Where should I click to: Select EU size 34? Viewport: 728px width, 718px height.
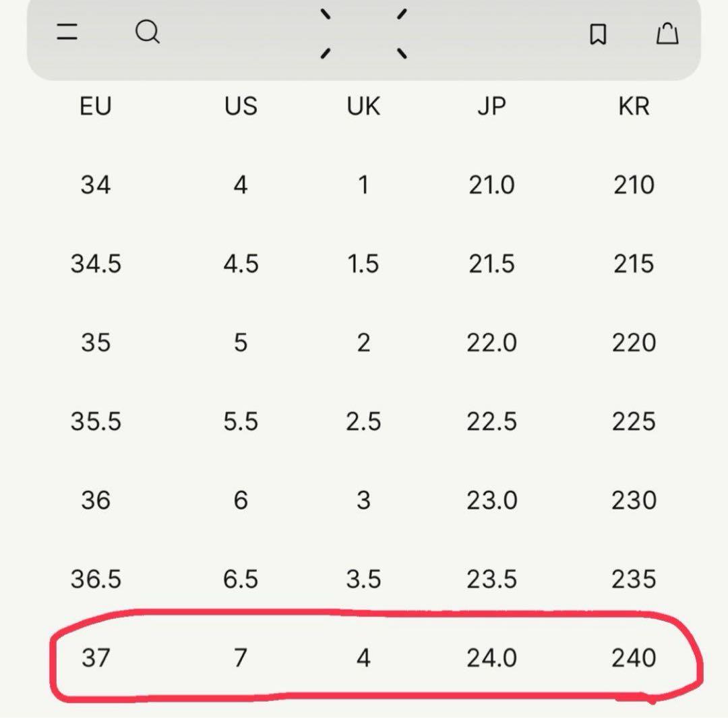click(x=95, y=185)
